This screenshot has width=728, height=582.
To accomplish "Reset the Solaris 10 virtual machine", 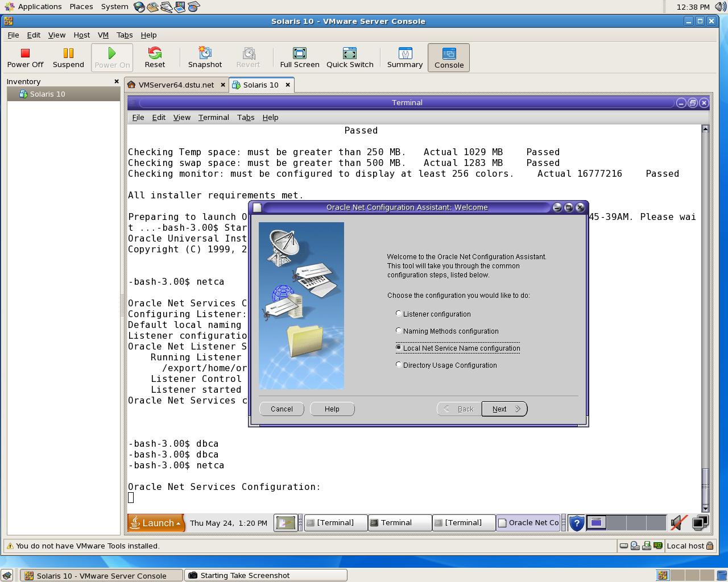I will click(155, 57).
